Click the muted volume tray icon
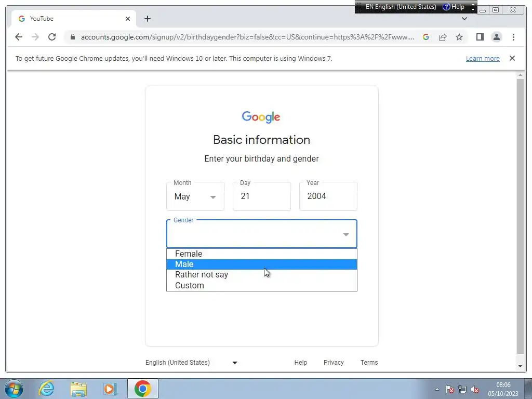Screen dimensions: 532x399 (x=475, y=389)
